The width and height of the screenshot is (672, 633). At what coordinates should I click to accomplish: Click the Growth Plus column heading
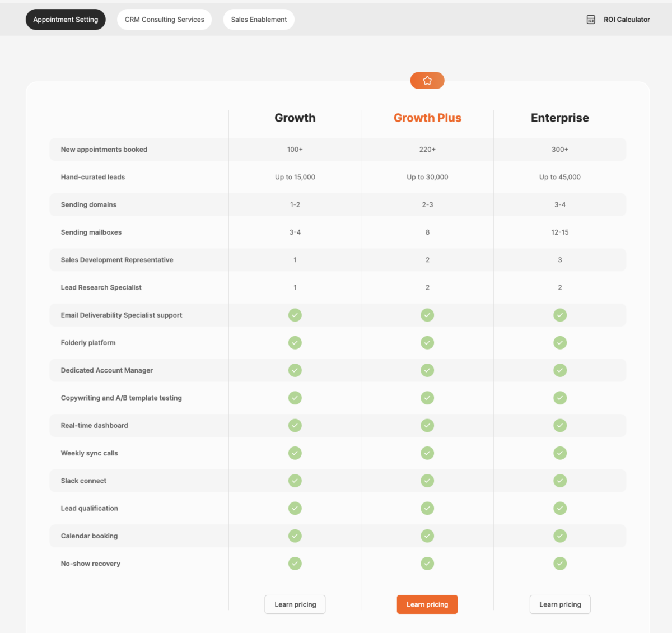[427, 118]
